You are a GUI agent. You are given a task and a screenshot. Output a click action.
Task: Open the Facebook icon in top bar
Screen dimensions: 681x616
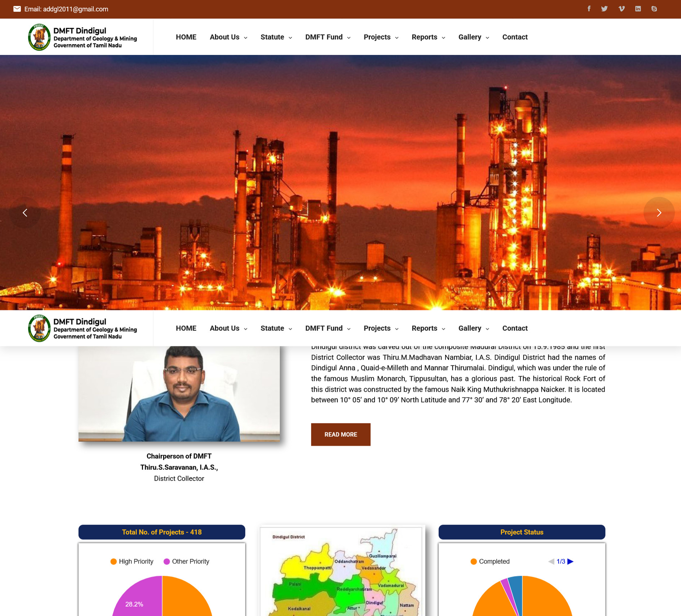point(589,9)
